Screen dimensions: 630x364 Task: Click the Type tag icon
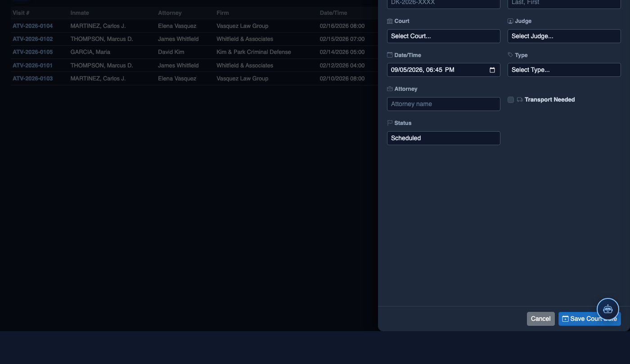pyautogui.click(x=510, y=55)
